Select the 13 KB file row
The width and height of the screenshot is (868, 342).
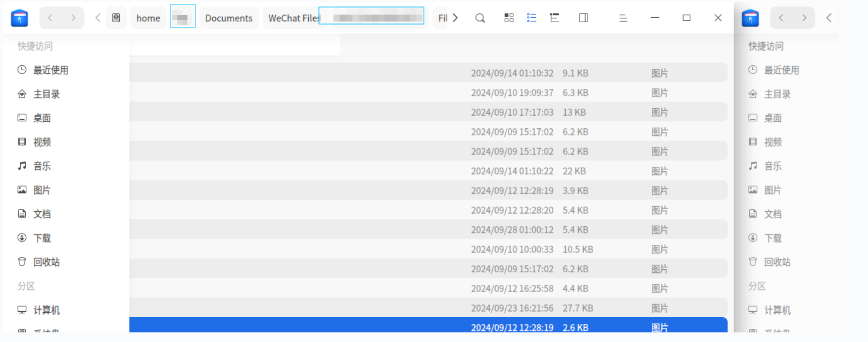428,112
